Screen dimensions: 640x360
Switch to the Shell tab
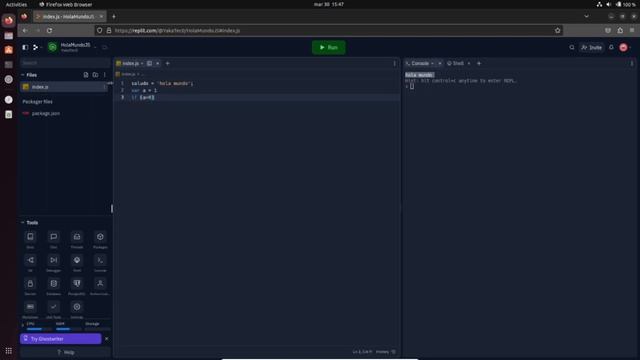[x=456, y=63]
